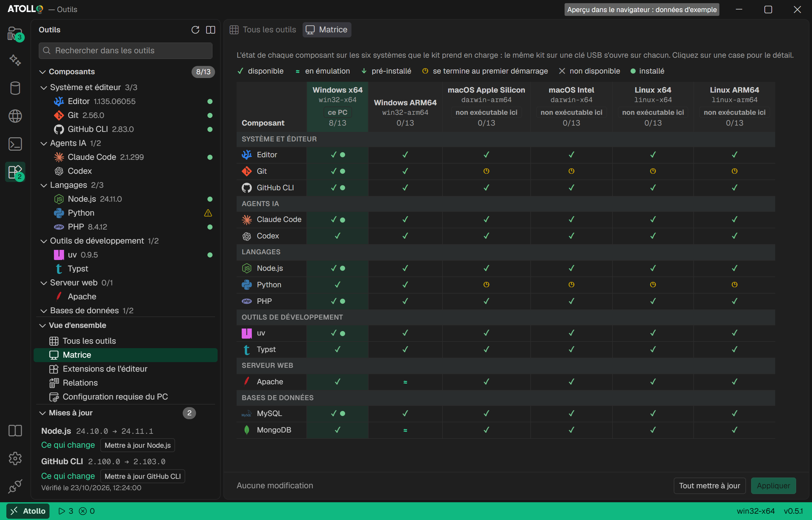
Task: Toggle the split panel icon beside refresh
Action: 210,30
